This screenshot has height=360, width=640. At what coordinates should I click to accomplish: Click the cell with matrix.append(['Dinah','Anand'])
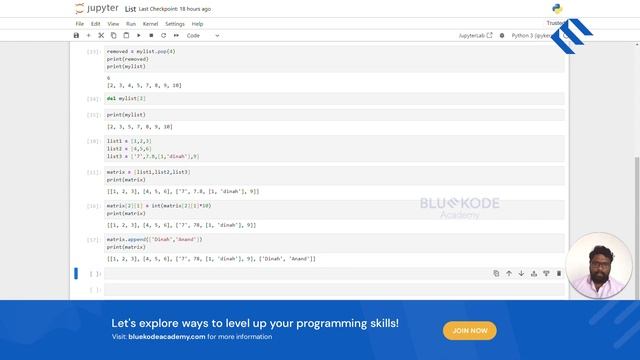point(334,243)
